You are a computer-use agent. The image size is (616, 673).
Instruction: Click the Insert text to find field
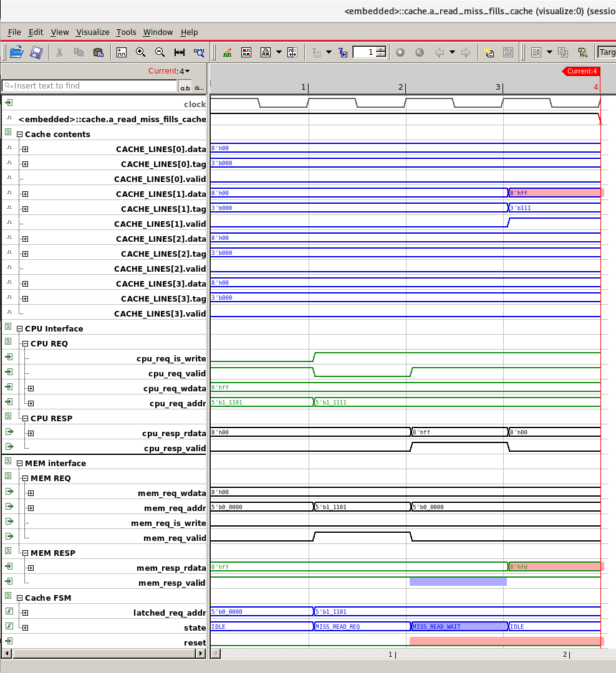click(x=89, y=86)
